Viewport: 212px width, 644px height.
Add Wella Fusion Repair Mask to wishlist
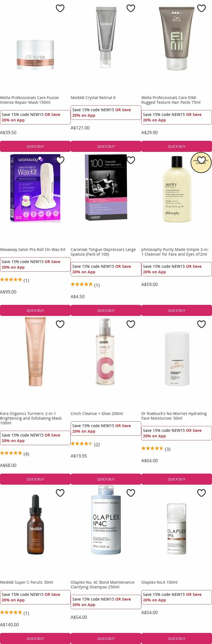point(60,8)
